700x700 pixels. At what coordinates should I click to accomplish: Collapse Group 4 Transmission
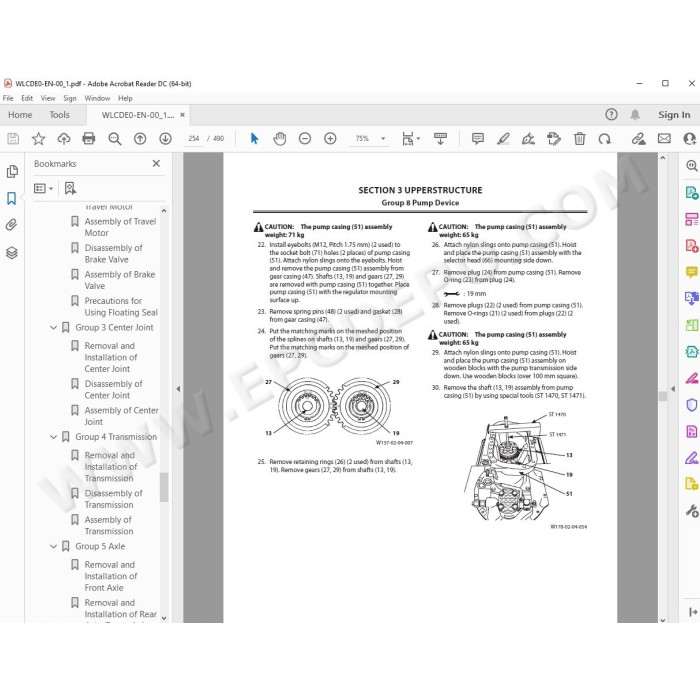click(53, 437)
